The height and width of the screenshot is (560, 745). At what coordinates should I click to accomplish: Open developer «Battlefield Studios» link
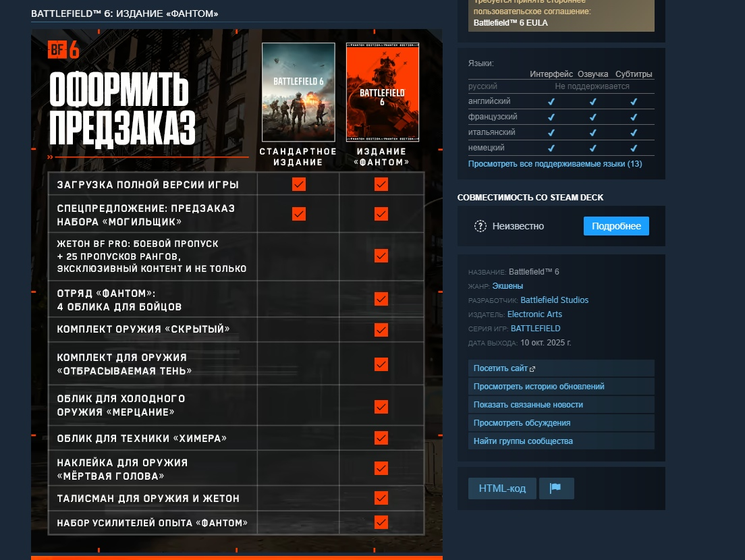(x=555, y=300)
